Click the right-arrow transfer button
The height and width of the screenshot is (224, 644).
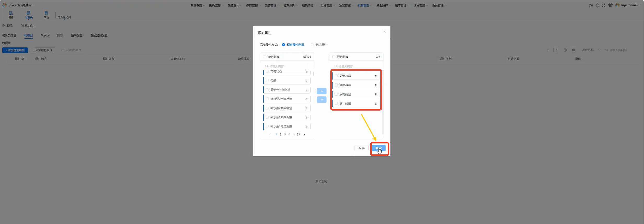point(322,91)
